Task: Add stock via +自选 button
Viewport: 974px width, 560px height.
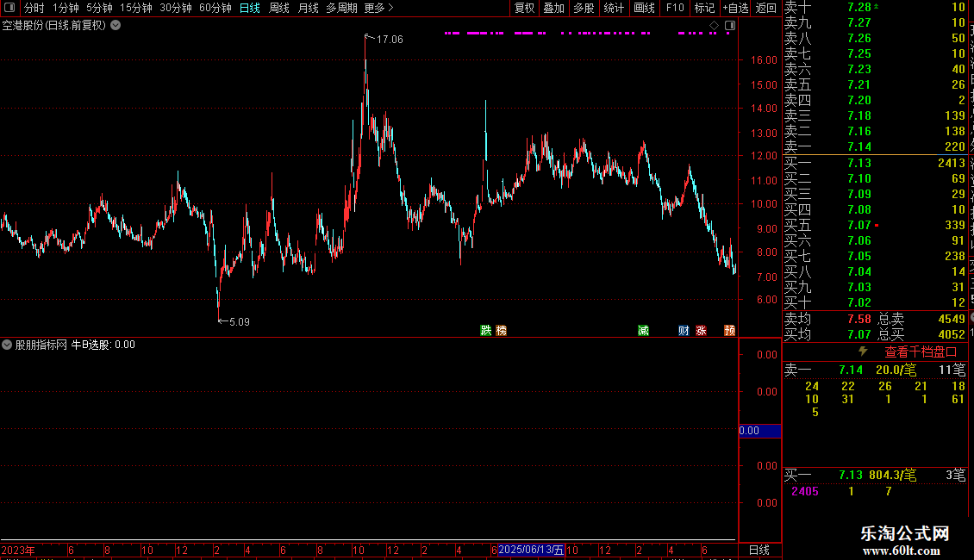Action: 735,8
